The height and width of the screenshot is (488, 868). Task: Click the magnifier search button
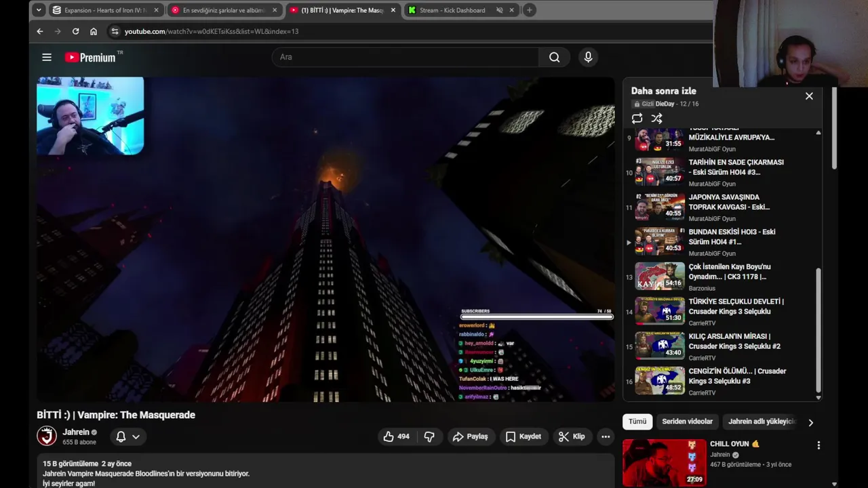555,57
